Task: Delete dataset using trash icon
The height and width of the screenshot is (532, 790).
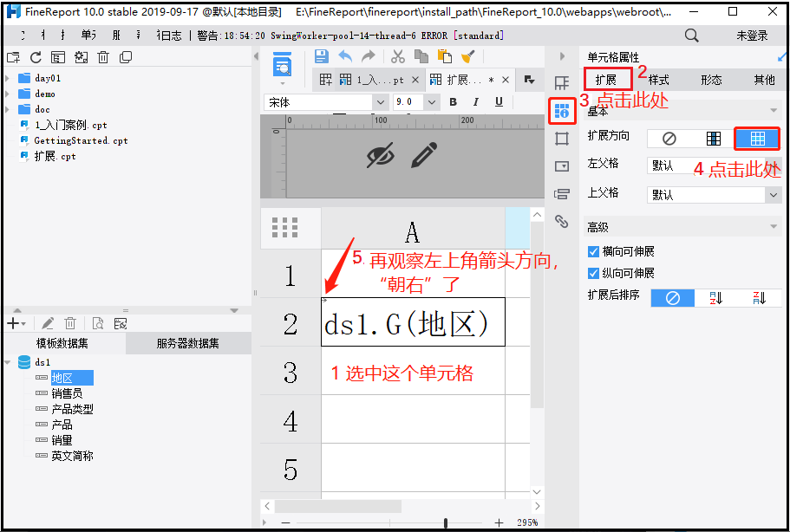Action: 71,323
